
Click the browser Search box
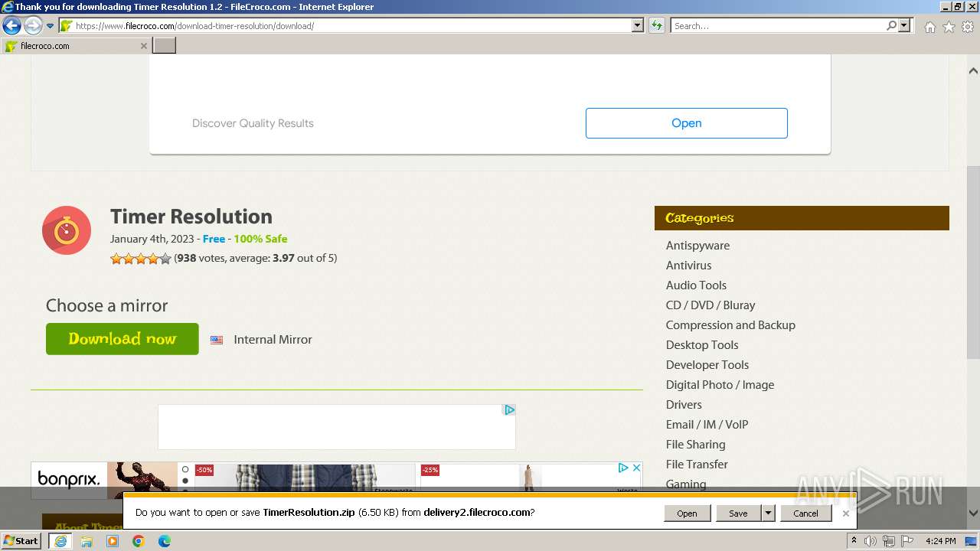pos(779,26)
